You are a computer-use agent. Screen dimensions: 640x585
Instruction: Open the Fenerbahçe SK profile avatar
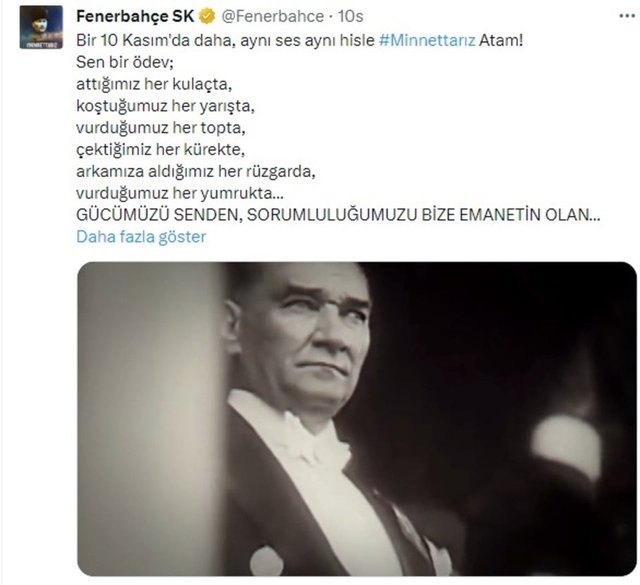pyautogui.click(x=41, y=27)
